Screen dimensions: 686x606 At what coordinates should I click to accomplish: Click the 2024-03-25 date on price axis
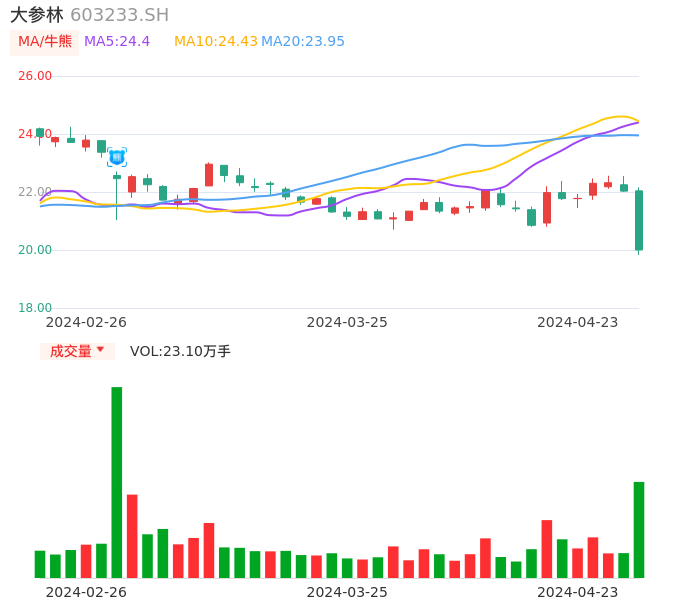pyautogui.click(x=347, y=322)
